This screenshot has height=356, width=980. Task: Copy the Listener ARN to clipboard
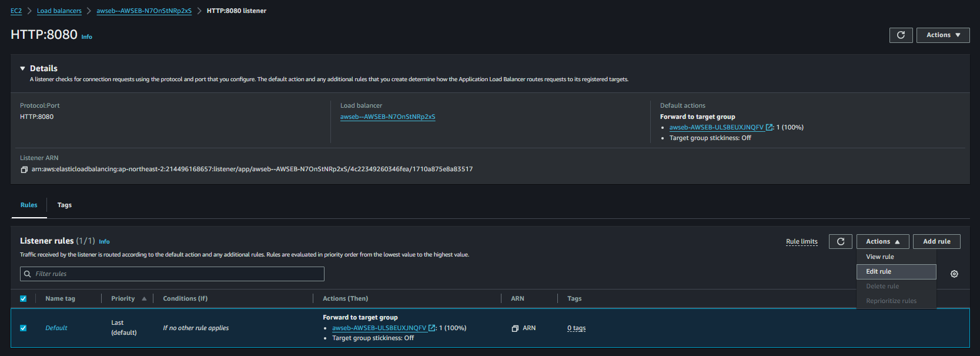(x=24, y=169)
